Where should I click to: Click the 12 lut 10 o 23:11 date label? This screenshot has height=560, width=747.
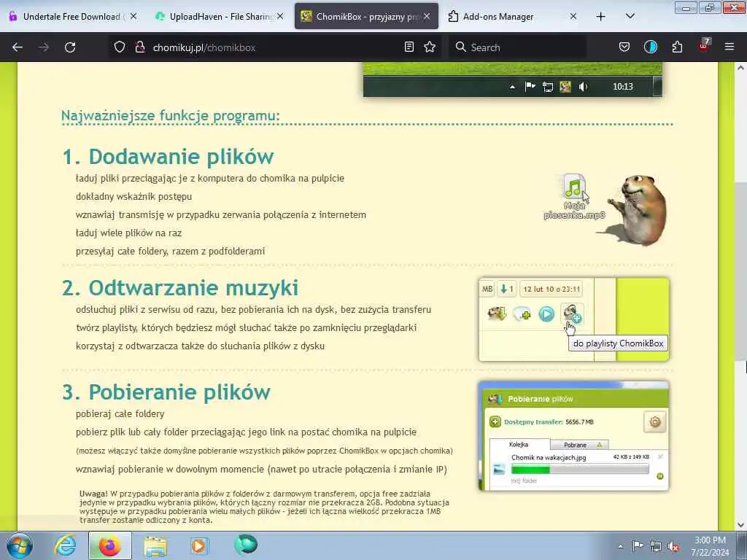551,289
